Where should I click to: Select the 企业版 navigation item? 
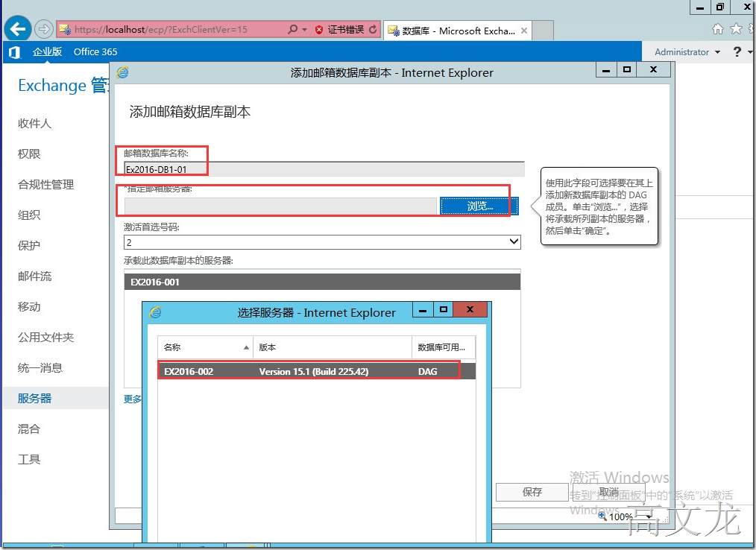coord(47,51)
